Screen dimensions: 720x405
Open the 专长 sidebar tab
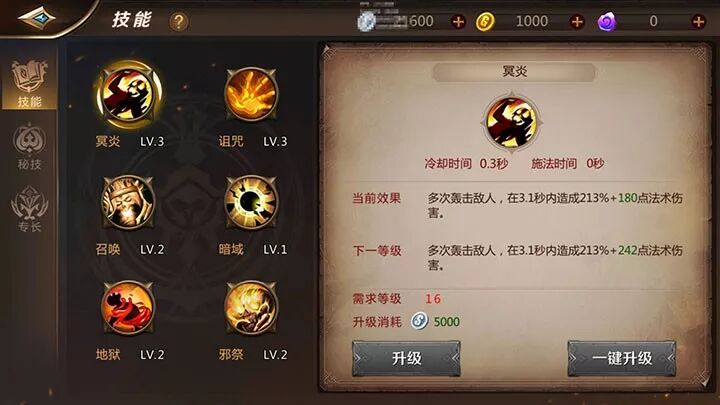click(29, 209)
